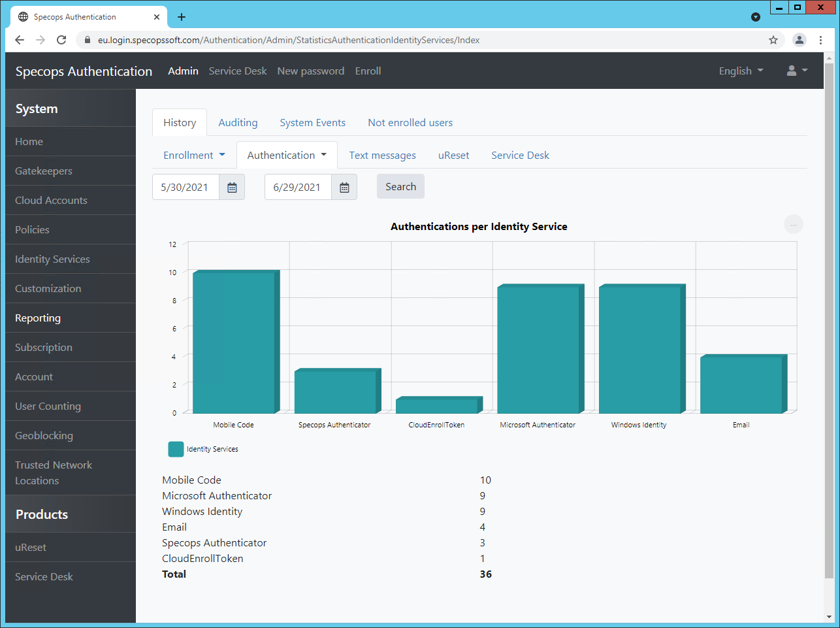The height and width of the screenshot is (628, 840).
Task: Click the browser address bar URL
Action: 289,40
